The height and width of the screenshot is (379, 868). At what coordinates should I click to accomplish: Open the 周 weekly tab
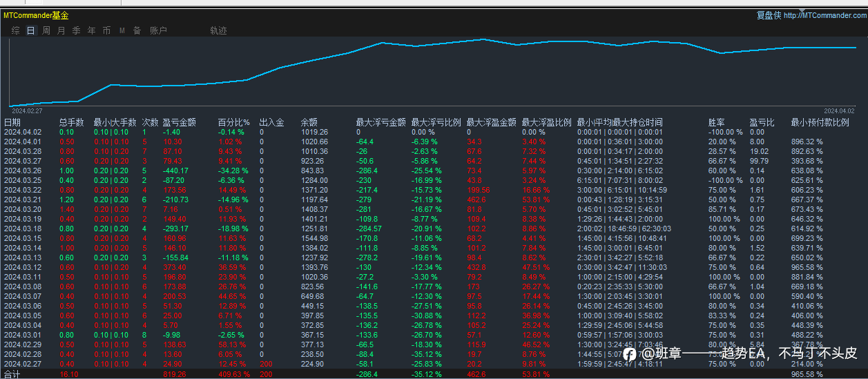[46, 30]
